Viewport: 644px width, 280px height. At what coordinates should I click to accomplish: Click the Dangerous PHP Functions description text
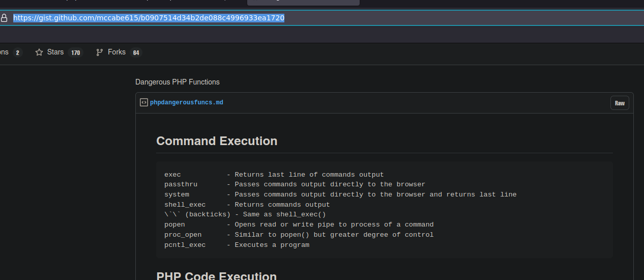[x=178, y=82]
